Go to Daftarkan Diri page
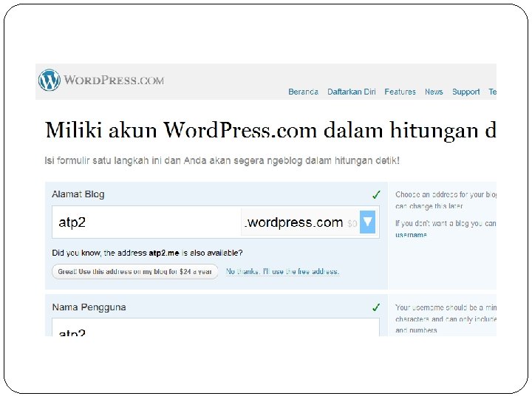 (352, 92)
